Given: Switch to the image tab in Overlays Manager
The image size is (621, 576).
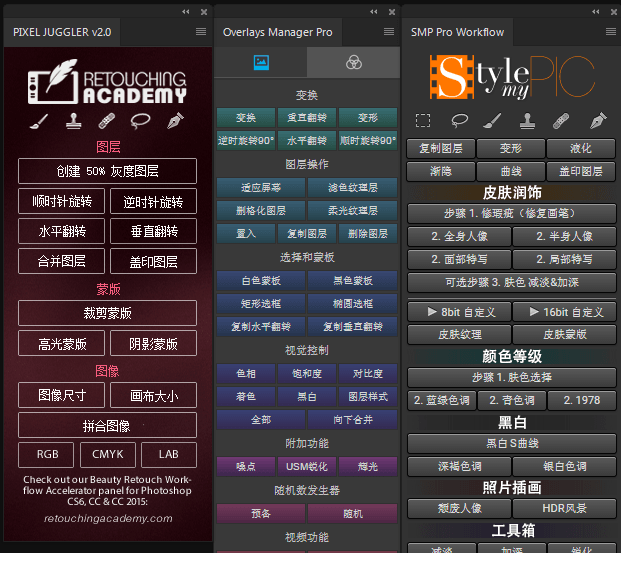Looking at the screenshot, I should pyautogui.click(x=261, y=62).
